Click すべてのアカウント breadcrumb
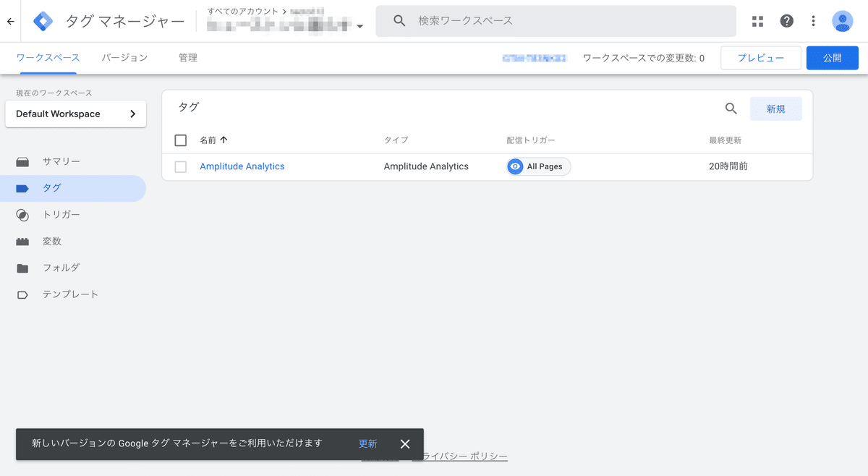This screenshot has height=476, width=868. [x=243, y=12]
